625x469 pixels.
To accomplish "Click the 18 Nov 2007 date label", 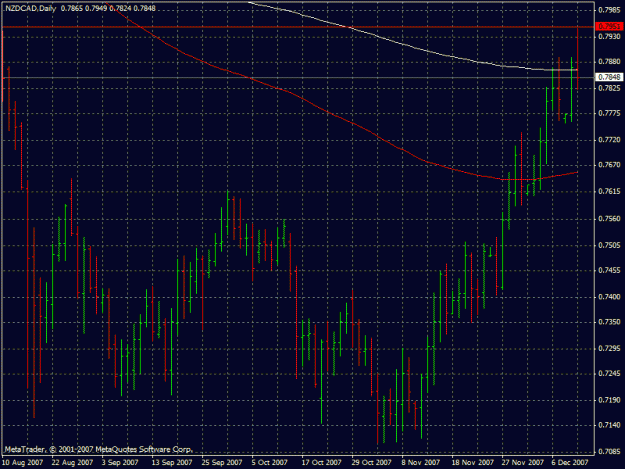I will [x=472, y=463].
